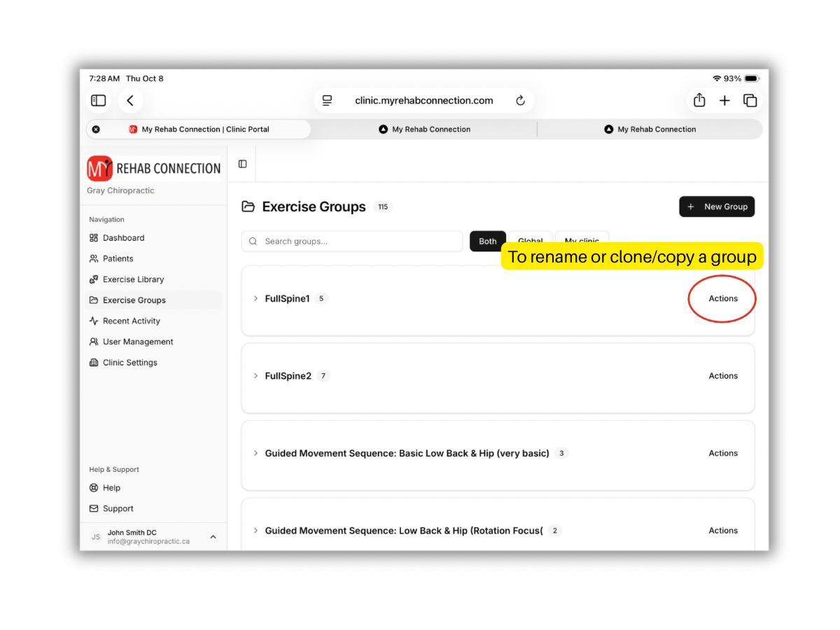Viewport: 840px width, 630px height.
Task: Click the My Rehab Connection logo
Action: (x=153, y=169)
